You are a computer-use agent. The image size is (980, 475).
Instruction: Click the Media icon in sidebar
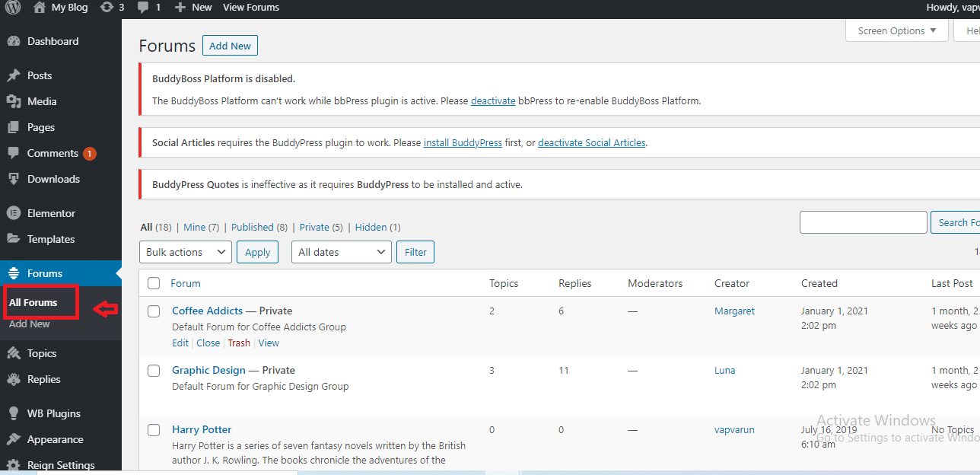14,101
